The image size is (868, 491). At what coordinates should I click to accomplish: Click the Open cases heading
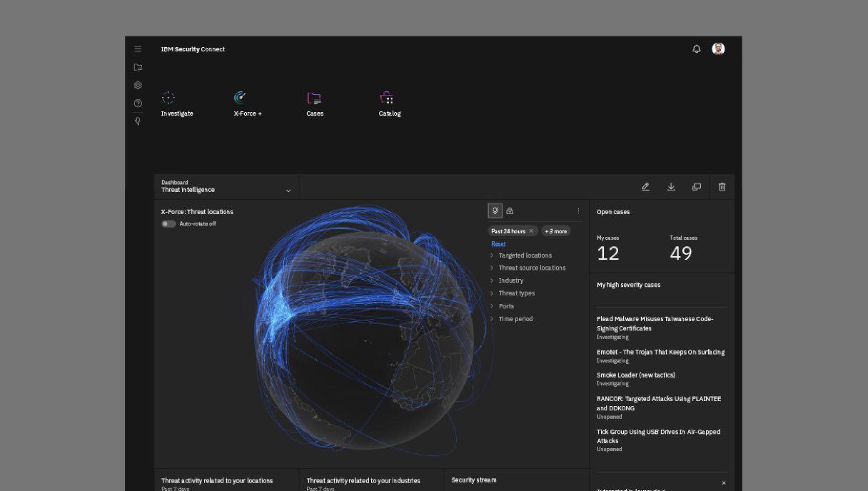(x=613, y=212)
